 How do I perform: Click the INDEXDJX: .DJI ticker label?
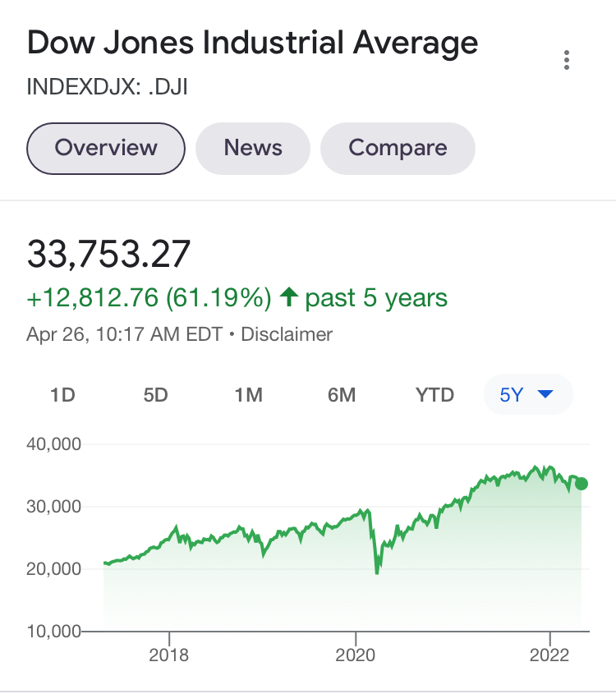click(x=108, y=86)
